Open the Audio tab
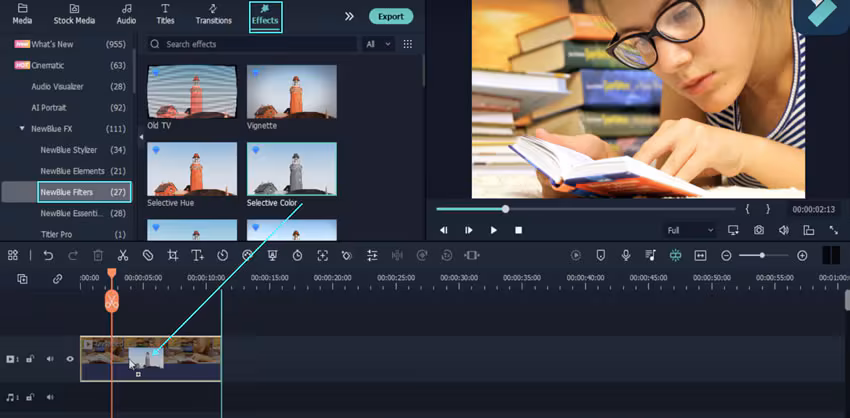Screen dimensions: 850x418 pos(126,15)
